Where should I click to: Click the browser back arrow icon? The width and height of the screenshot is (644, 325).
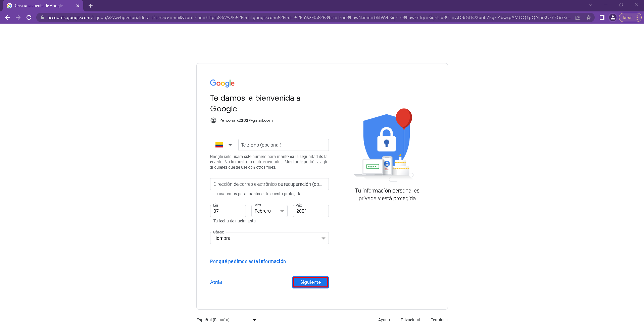pos(7,17)
